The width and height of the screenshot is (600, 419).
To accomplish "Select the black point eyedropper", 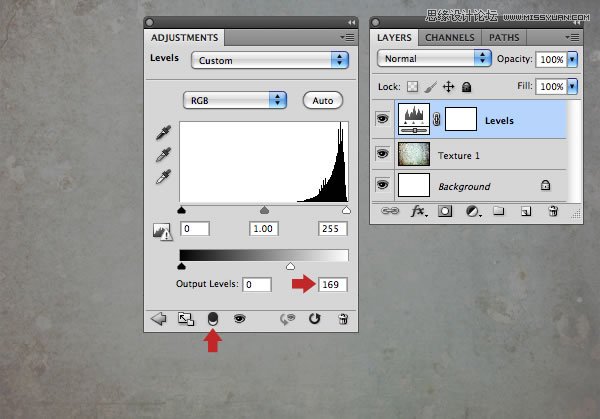I will click(x=159, y=132).
